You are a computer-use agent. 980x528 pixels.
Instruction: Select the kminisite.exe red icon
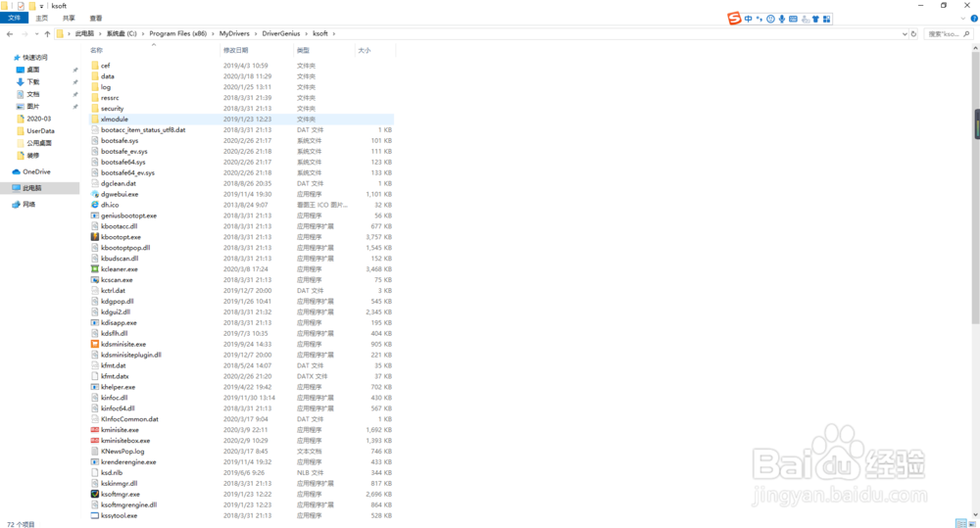click(95, 430)
